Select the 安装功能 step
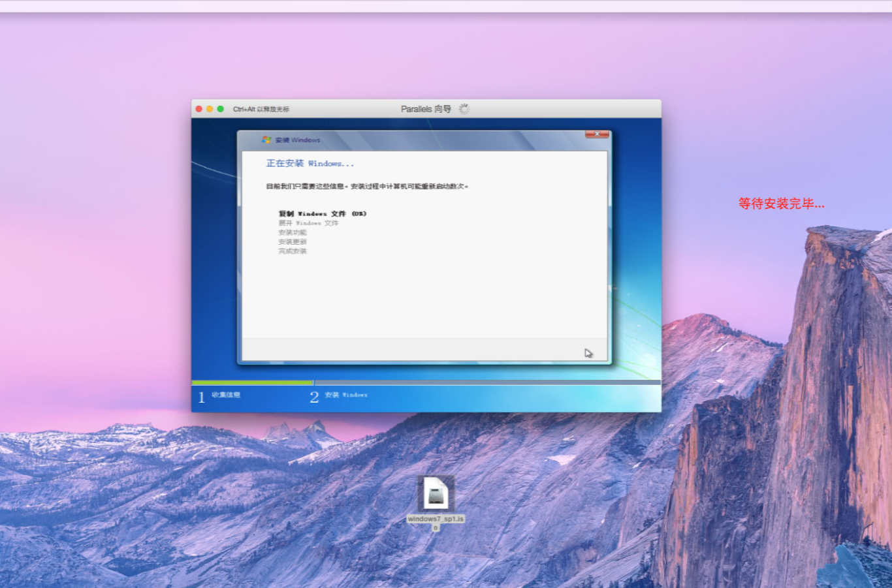Viewport: 892px width, 588px height. (293, 232)
